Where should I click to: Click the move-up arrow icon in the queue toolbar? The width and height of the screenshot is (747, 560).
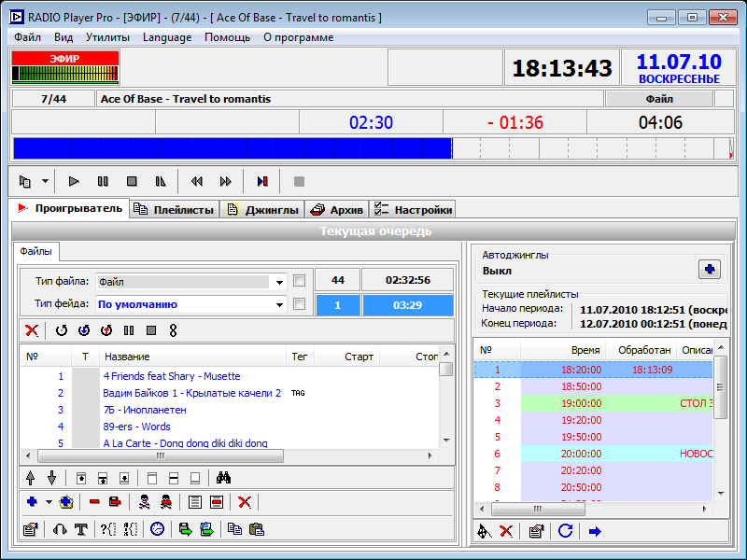pyautogui.click(x=30, y=478)
